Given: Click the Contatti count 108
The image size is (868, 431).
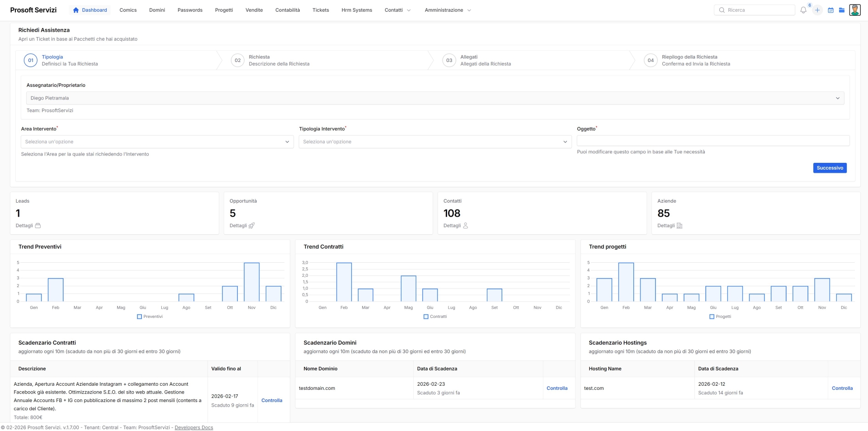Looking at the screenshot, I should pyautogui.click(x=452, y=213).
